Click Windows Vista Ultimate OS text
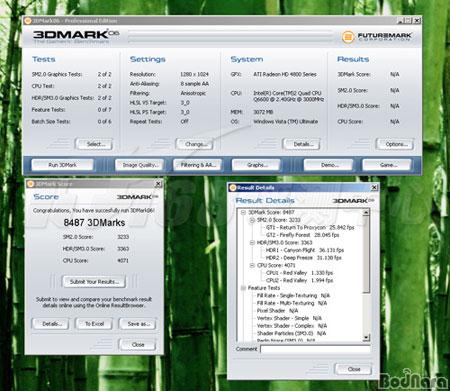The image size is (450, 391). coord(285,122)
